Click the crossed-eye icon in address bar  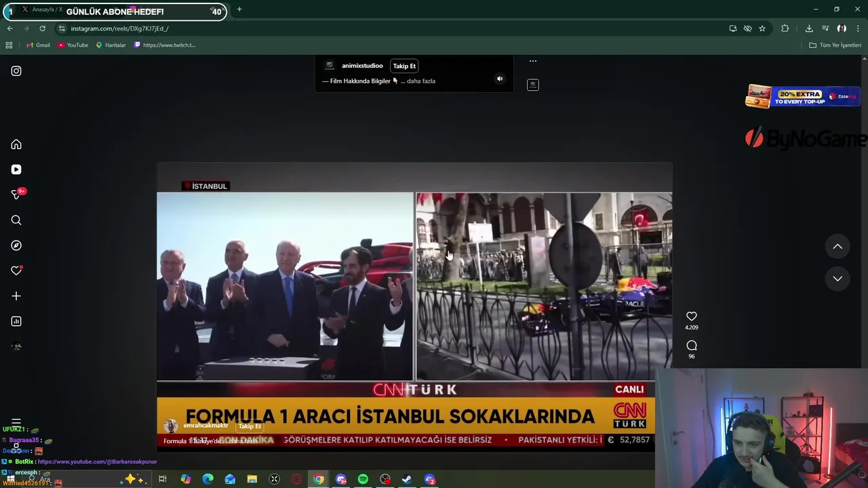pyautogui.click(x=747, y=28)
